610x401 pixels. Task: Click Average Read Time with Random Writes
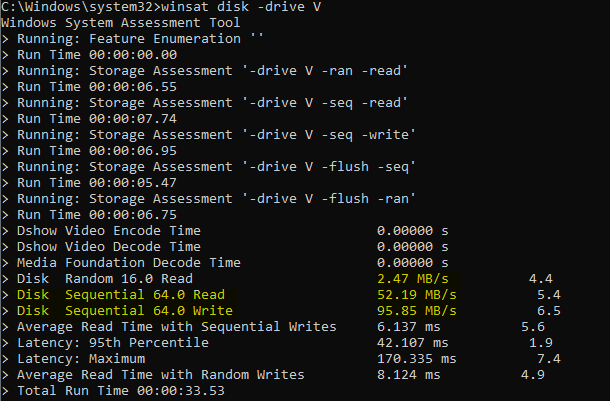click(161, 374)
